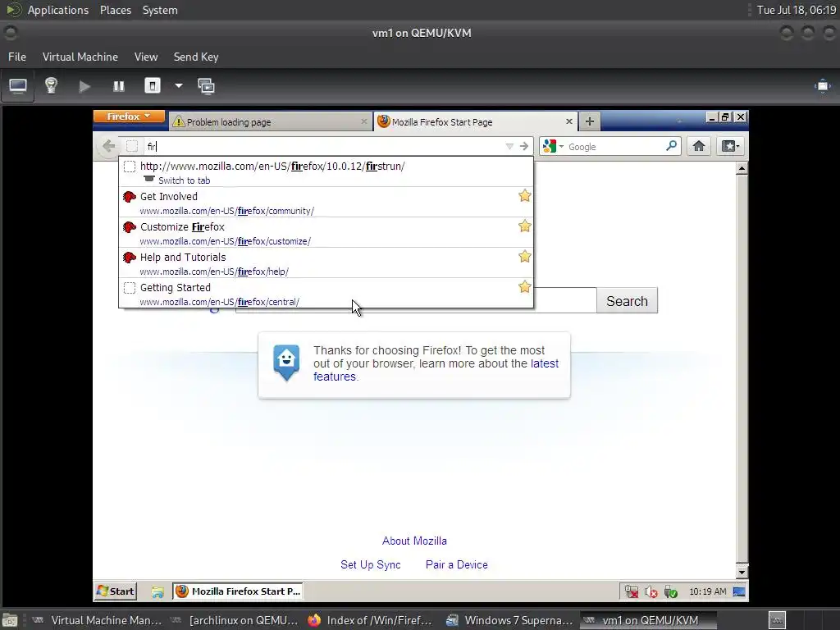Click the Go arrow in address bar

tap(524, 146)
